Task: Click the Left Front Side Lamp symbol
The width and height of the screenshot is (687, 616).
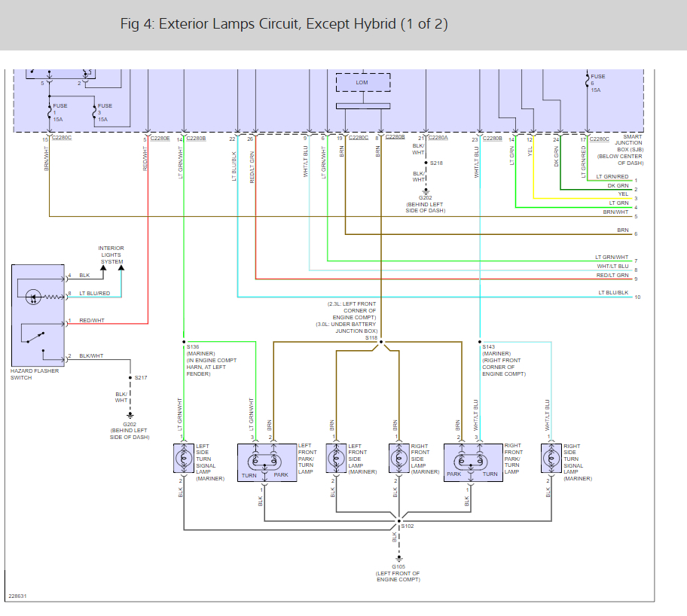Action: [336, 459]
